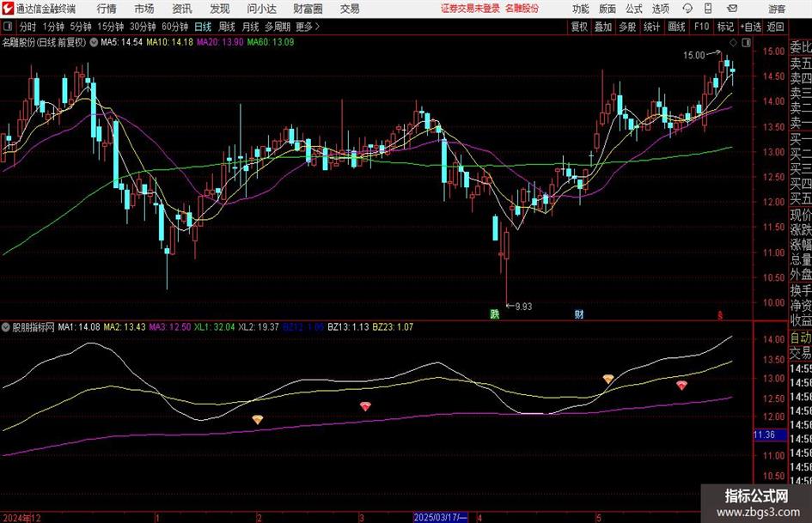Open the 功能 menu

(581, 9)
